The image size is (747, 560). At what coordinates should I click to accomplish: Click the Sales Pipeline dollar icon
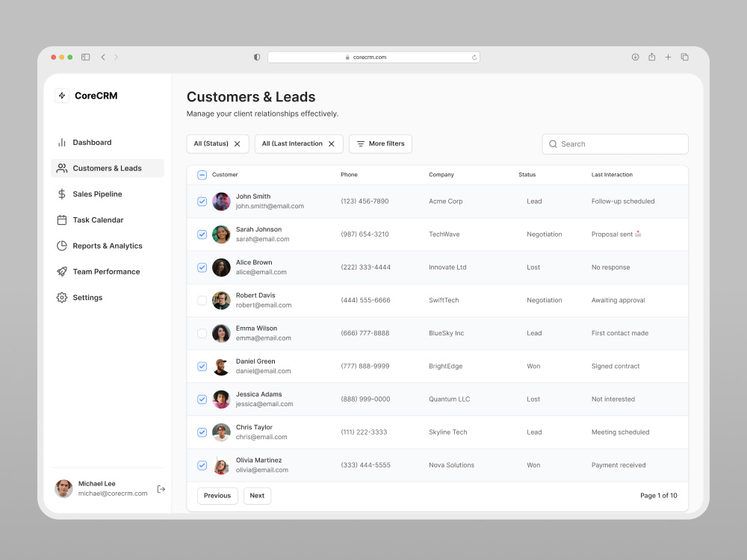pyautogui.click(x=62, y=194)
